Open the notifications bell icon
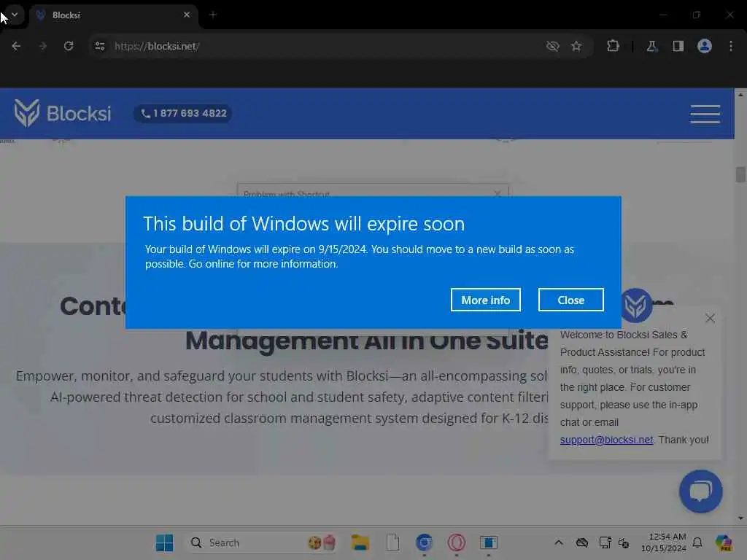 pyautogui.click(x=697, y=542)
